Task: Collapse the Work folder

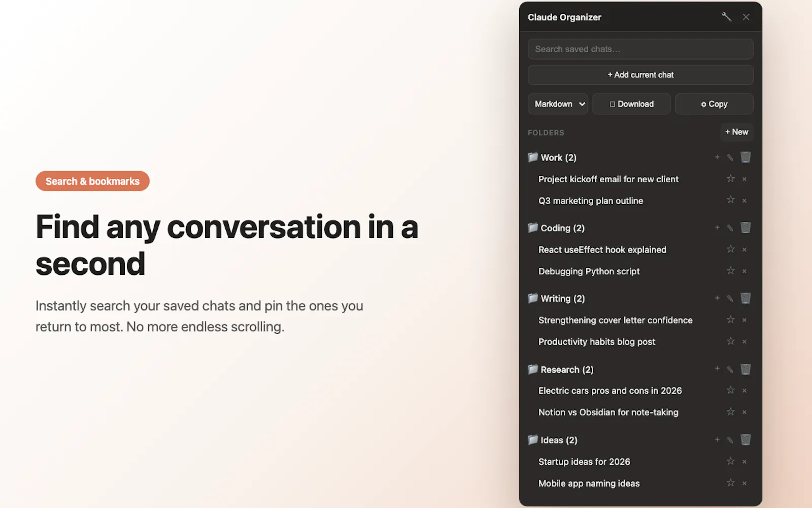Action: [x=552, y=157]
